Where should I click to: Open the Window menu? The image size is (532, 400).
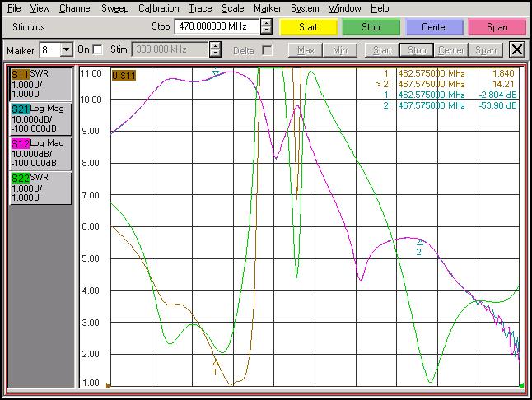344,8
